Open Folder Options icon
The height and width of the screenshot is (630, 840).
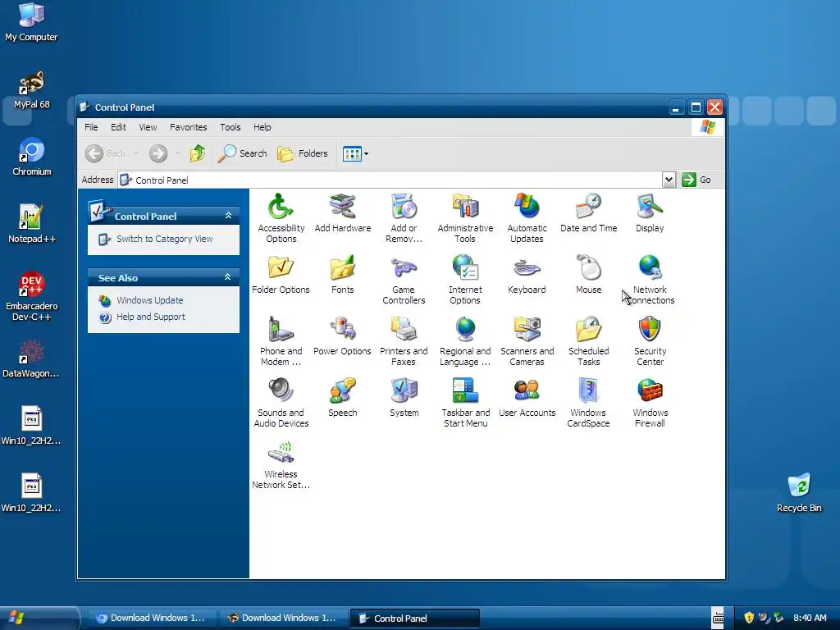click(281, 274)
